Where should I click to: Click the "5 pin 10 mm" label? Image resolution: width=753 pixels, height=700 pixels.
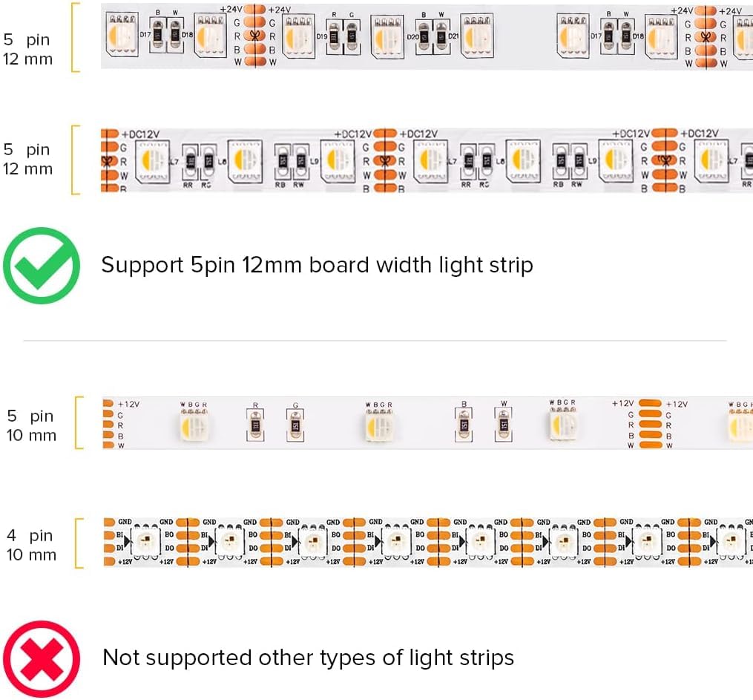coord(31,425)
